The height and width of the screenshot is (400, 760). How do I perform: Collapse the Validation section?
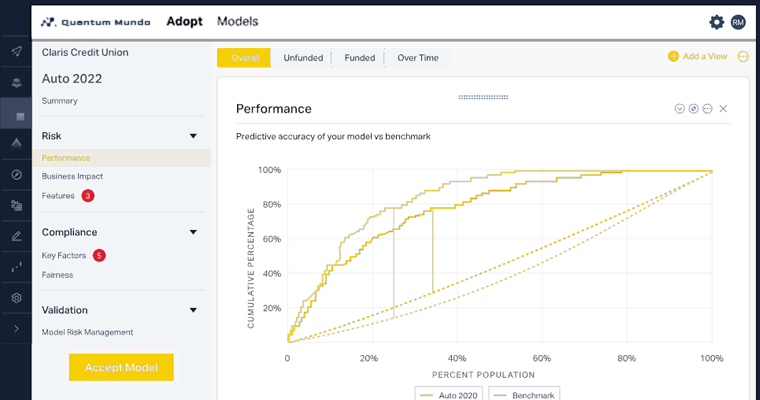point(193,310)
